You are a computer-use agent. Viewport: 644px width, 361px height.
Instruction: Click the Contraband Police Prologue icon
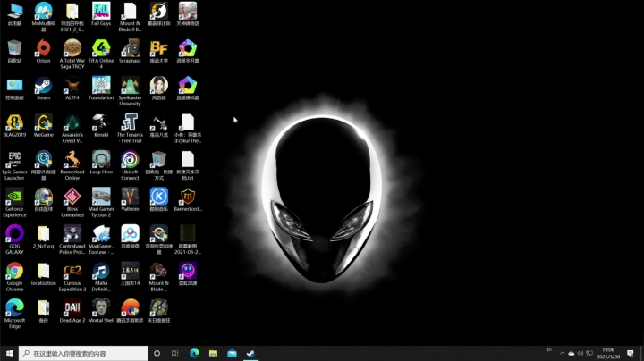point(72,239)
